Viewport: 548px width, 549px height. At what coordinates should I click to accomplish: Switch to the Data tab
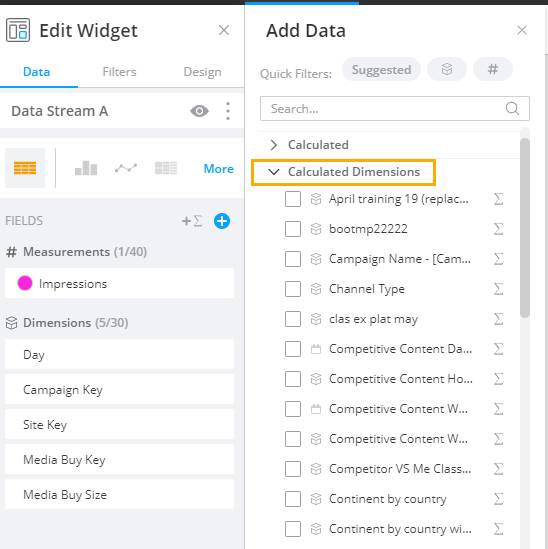tap(36, 72)
